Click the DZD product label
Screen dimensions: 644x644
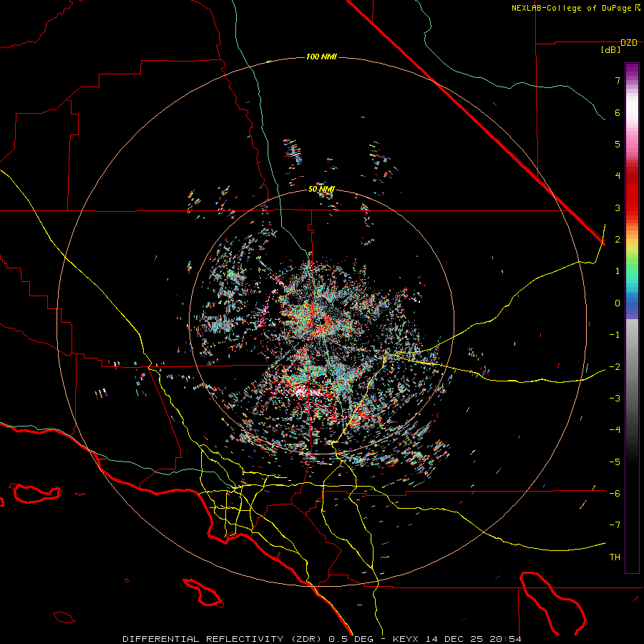(x=629, y=43)
